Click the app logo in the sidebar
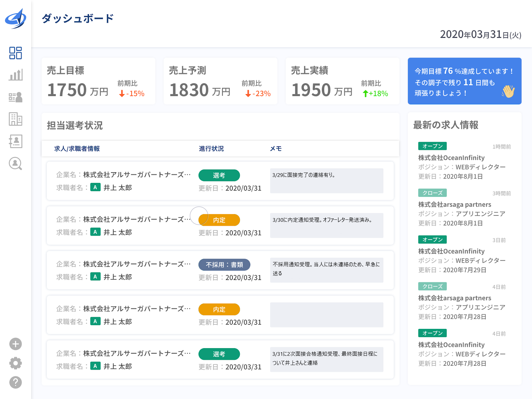 coord(16,19)
